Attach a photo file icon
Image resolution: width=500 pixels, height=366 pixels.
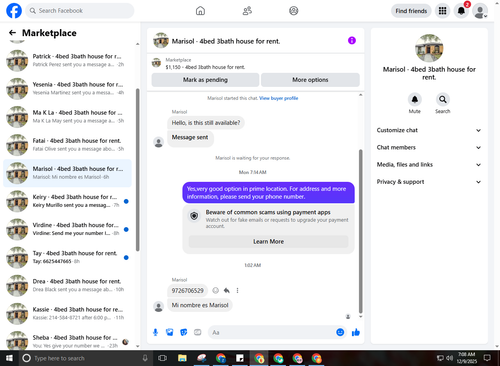[x=170, y=332]
